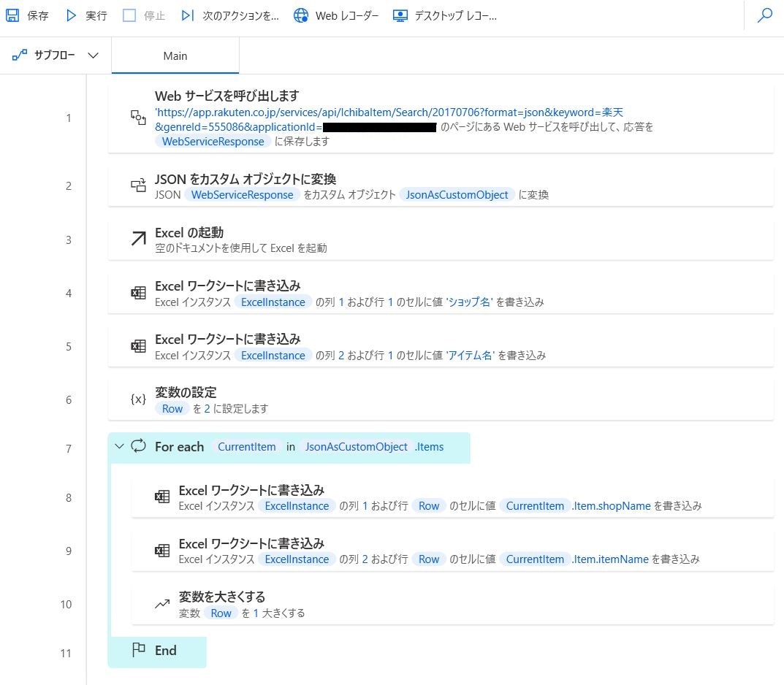Click the Row variable in step 9
This screenshot has height=685, width=784.
pos(429,559)
